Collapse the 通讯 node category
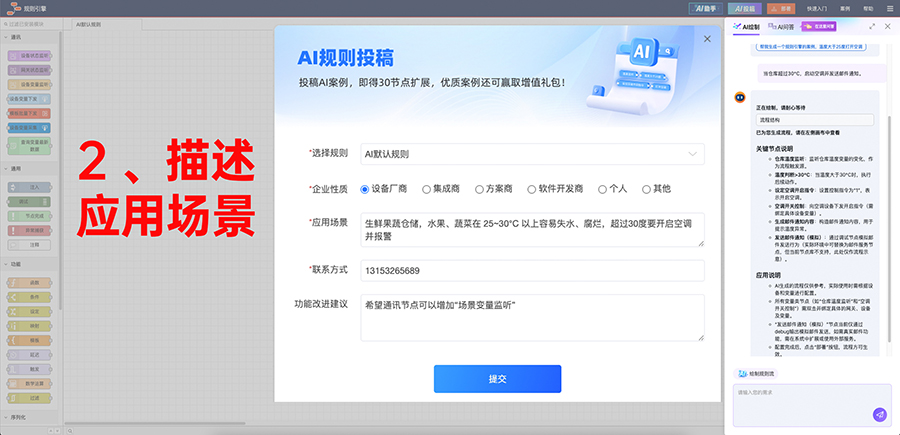900x435 pixels. tap(12, 37)
